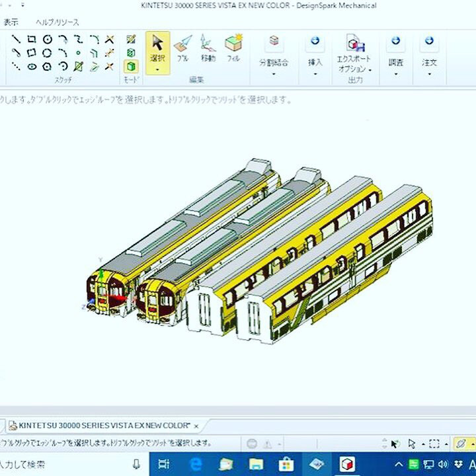476x476 pixels.
Task: Expand the 分割結合 dropdown arrow
Action: (x=274, y=74)
